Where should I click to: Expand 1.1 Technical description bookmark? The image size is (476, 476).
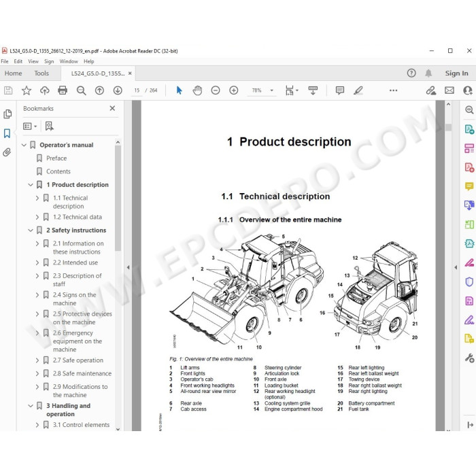tap(37, 199)
